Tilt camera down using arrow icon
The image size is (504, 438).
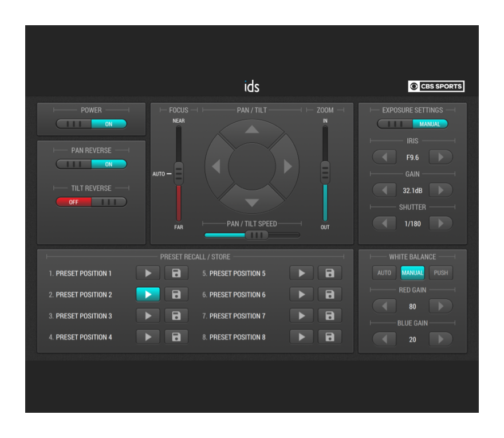click(251, 202)
